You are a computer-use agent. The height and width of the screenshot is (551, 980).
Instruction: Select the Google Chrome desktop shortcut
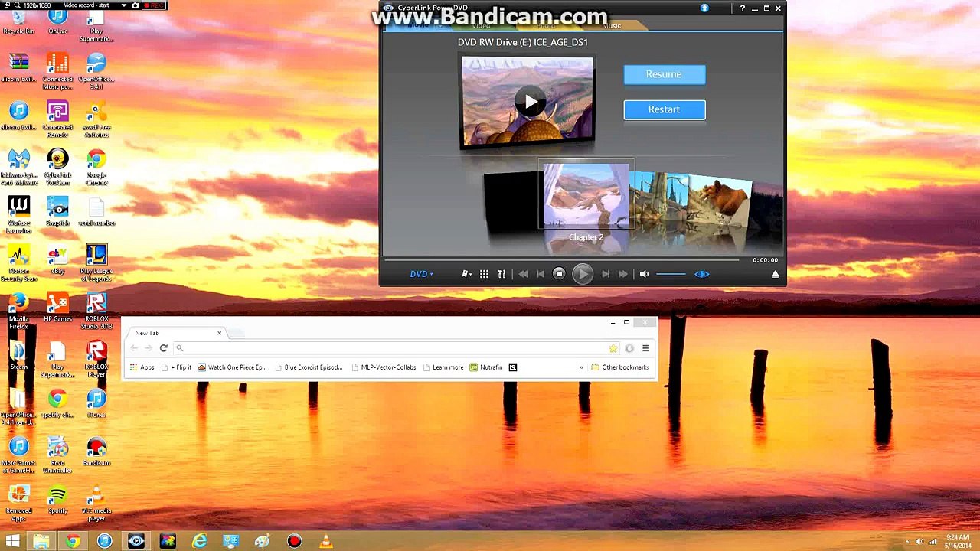click(x=96, y=168)
